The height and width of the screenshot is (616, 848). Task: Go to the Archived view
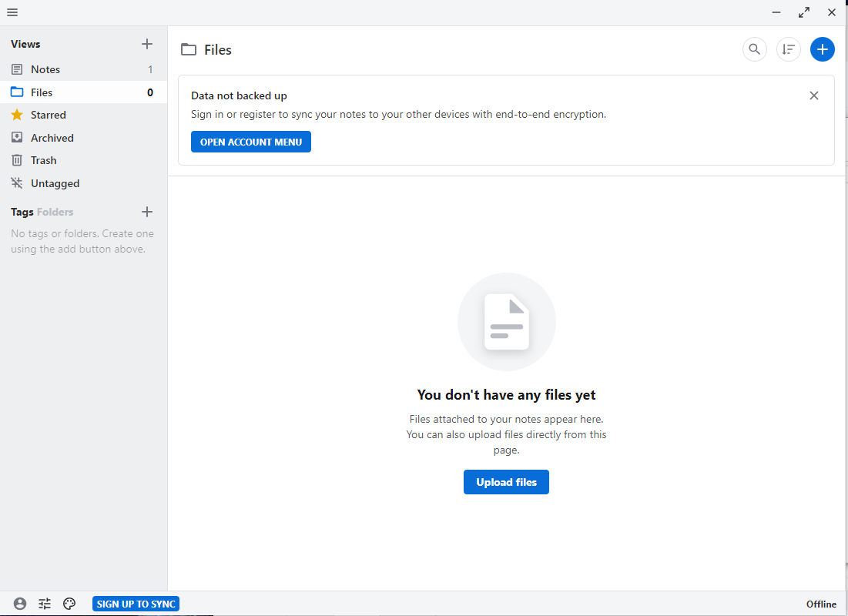[52, 138]
